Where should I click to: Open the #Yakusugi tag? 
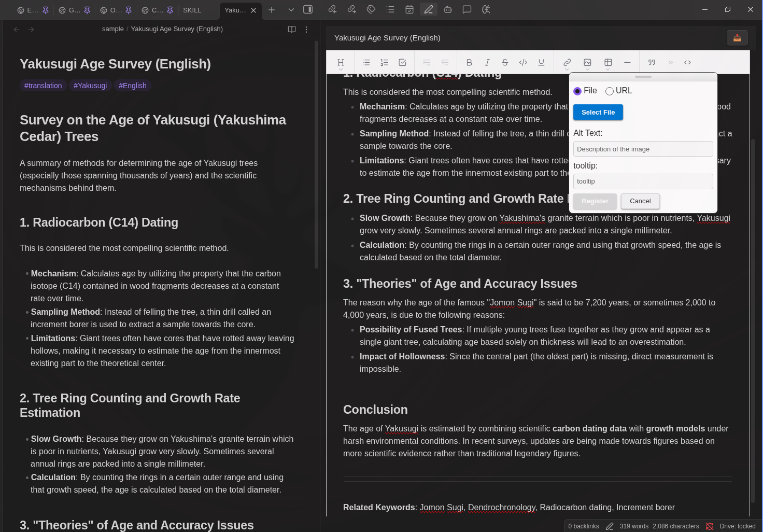click(90, 86)
